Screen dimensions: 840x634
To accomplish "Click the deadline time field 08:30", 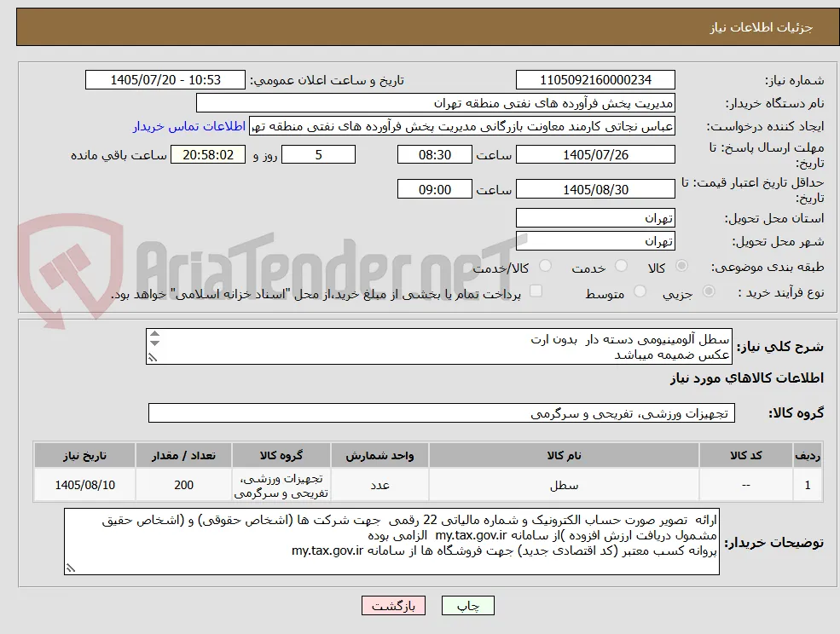I will click(434, 155).
